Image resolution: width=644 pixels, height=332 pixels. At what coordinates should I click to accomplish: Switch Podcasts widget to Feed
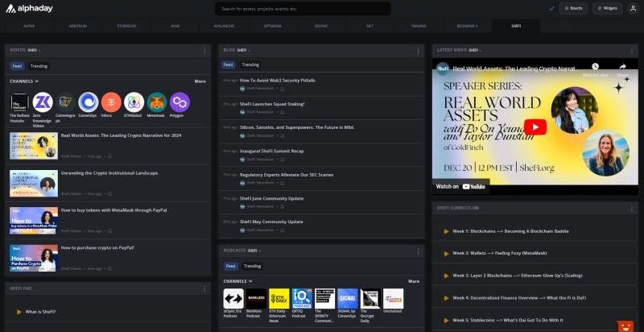click(231, 266)
